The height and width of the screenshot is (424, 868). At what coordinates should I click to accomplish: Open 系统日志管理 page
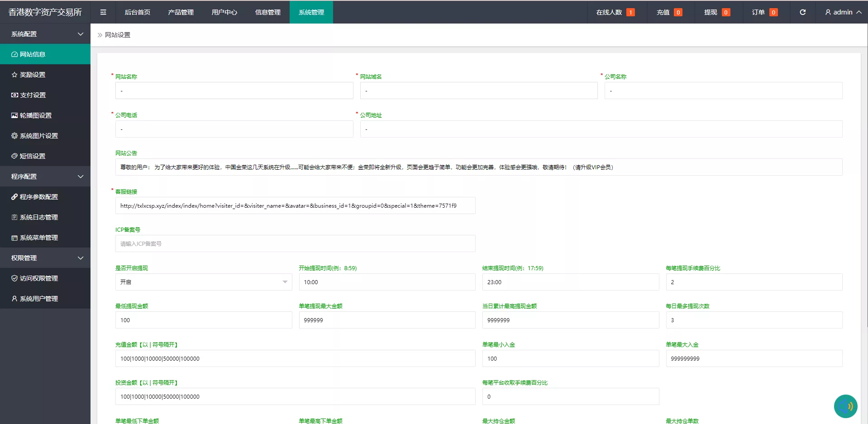(39, 217)
